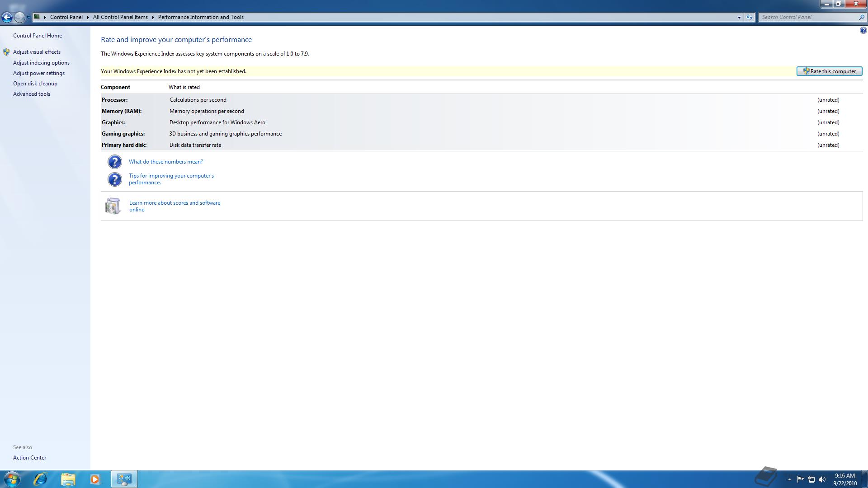Screen dimensions: 868x488
Task: Open Learn more about scores and software online
Action: pyautogui.click(x=175, y=206)
